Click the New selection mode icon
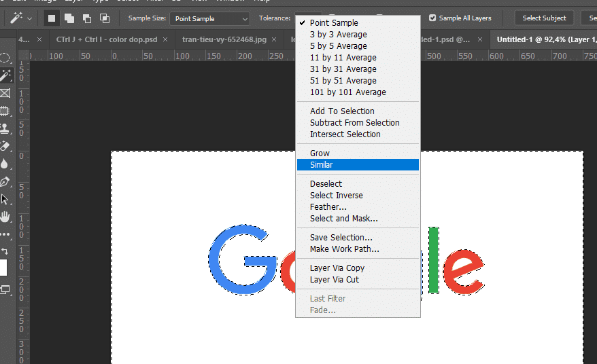 tap(52, 18)
